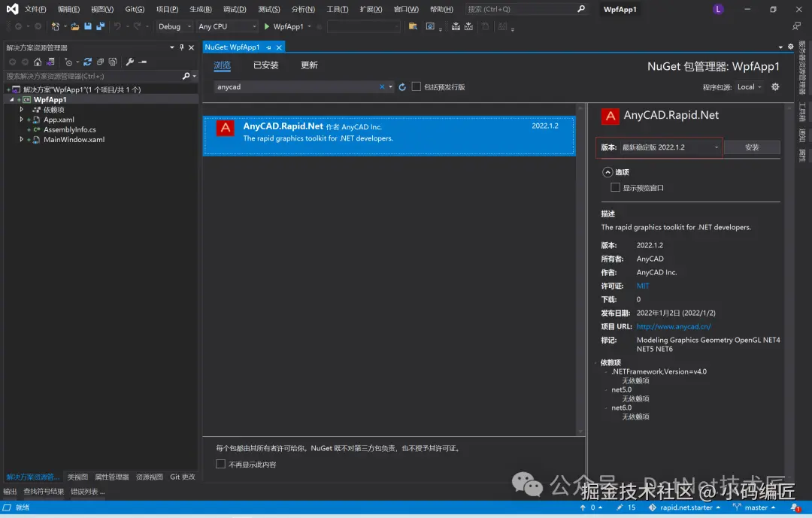The image size is (812, 518).
Task: Click the Pending Changes Filter clock icon
Action: [68, 62]
